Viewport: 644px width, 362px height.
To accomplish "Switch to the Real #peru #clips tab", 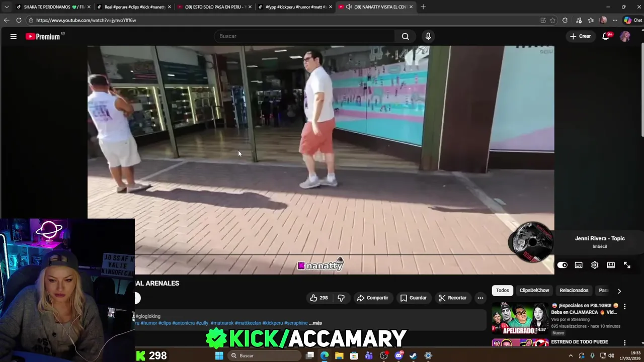I will point(134,7).
